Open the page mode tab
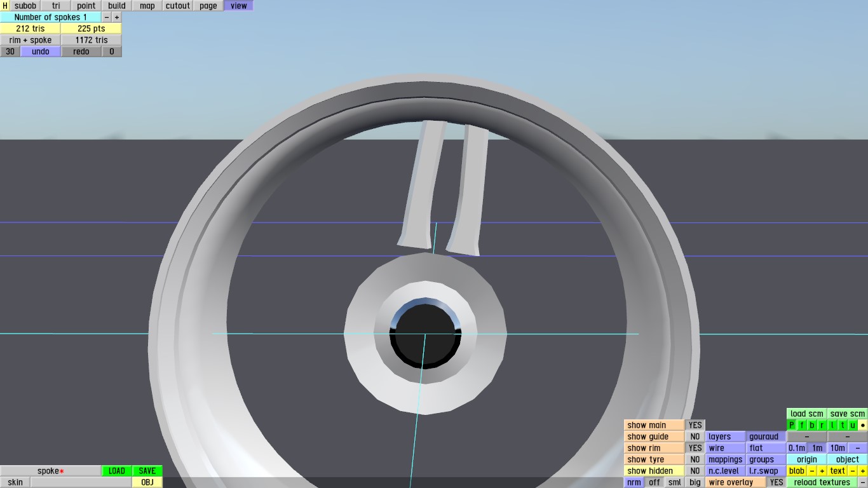 point(208,6)
